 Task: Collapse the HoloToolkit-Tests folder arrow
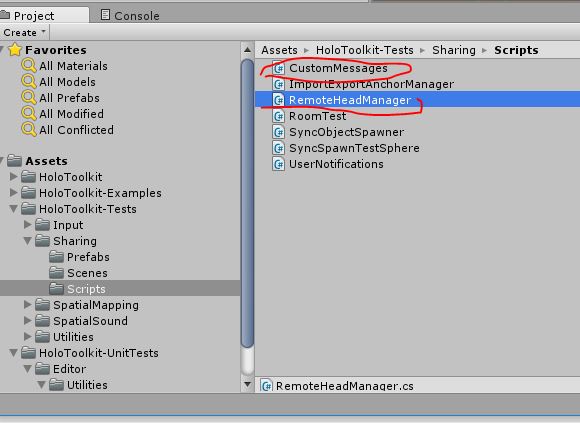13,209
